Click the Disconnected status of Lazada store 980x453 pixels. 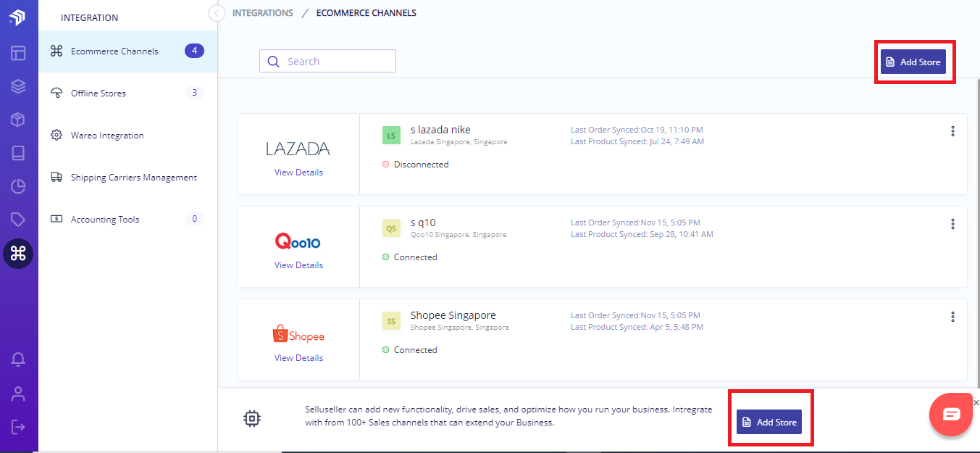tap(416, 165)
